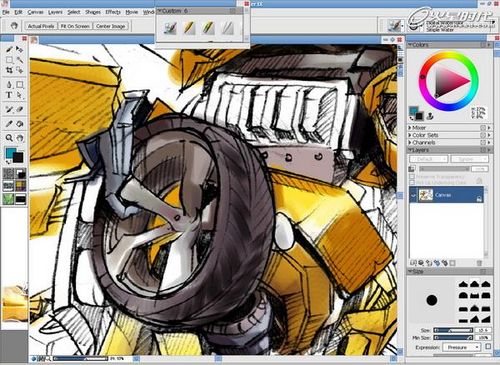
Task: Select the Brush tool in the toolbox
Action: [x=9, y=49]
